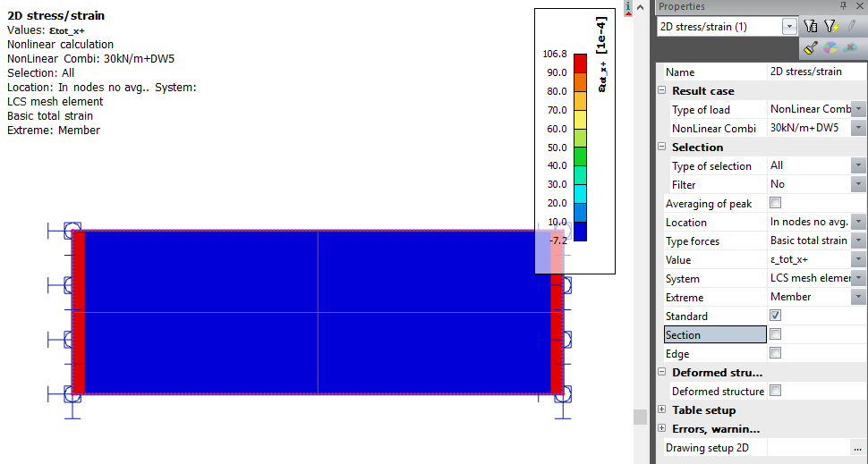Click the Name field containing 2D stress/strain

coord(815,72)
